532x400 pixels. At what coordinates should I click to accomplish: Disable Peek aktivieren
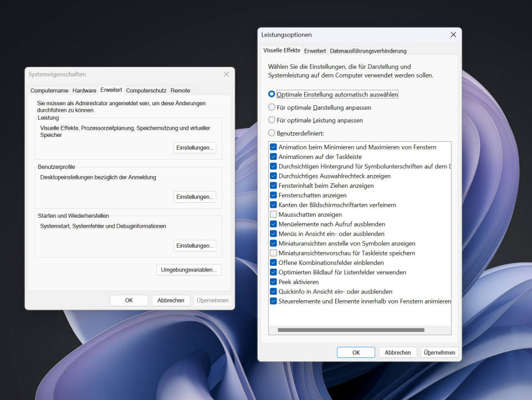[273, 282]
